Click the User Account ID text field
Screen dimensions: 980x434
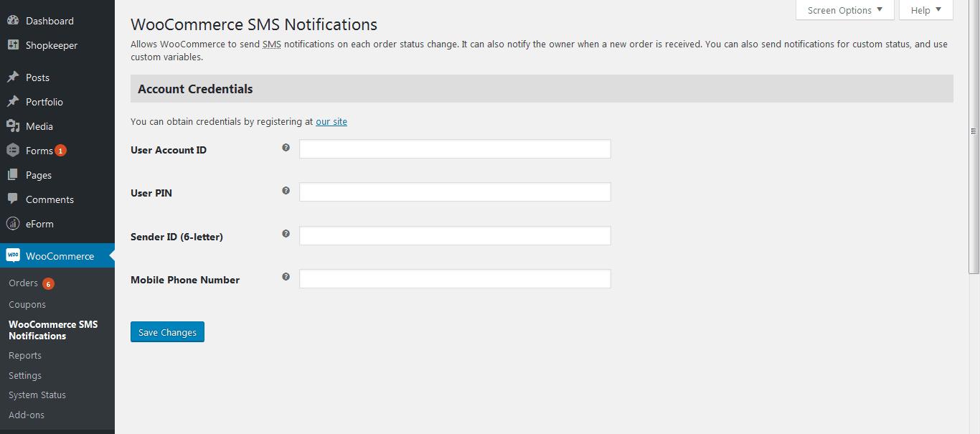point(455,149)
